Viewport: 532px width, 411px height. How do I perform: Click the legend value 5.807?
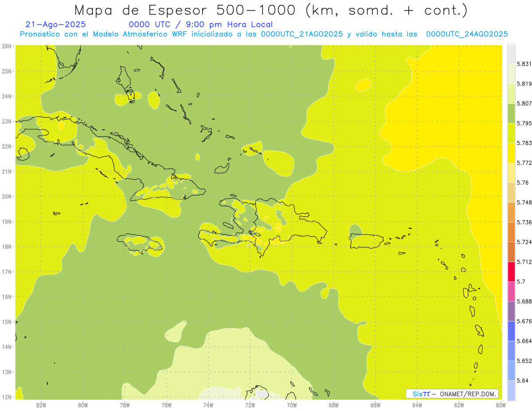pyautogui.click(x=524, y=103)
